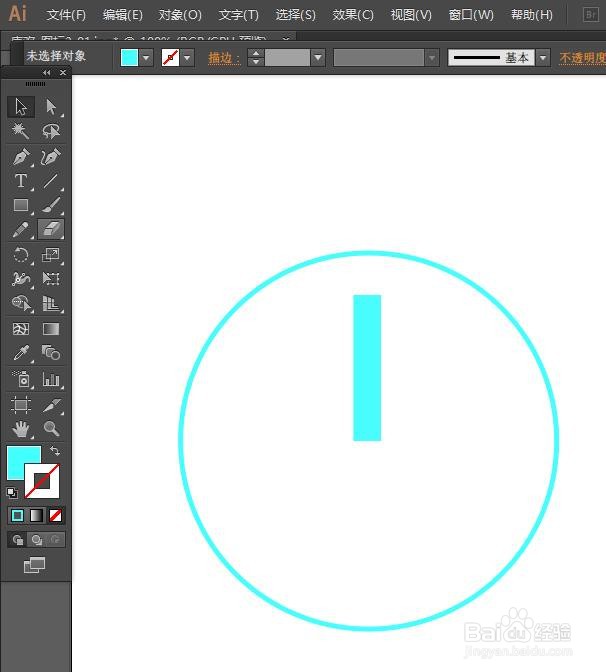Open the variable width profile dropdown
Viewport: 606px width, 672px height.
coord(432,57)
